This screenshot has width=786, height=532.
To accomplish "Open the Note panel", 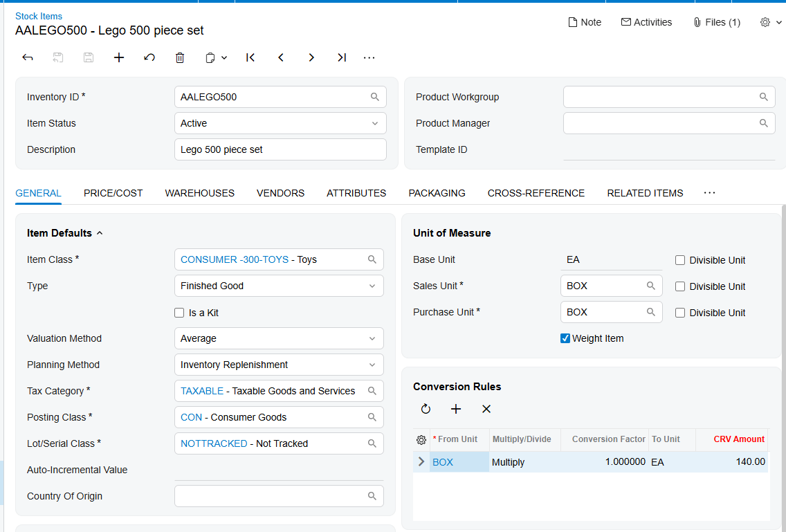I will tap(585, 22).
